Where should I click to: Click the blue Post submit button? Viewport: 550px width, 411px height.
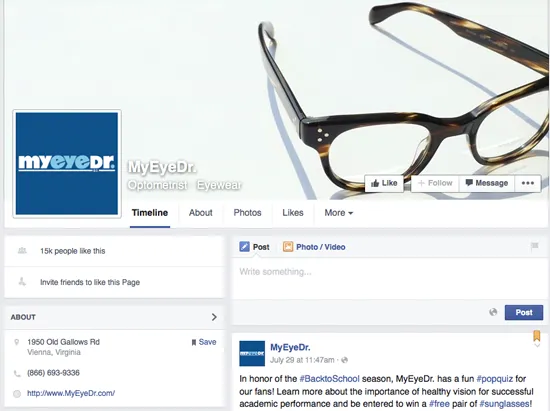[524, 312]
